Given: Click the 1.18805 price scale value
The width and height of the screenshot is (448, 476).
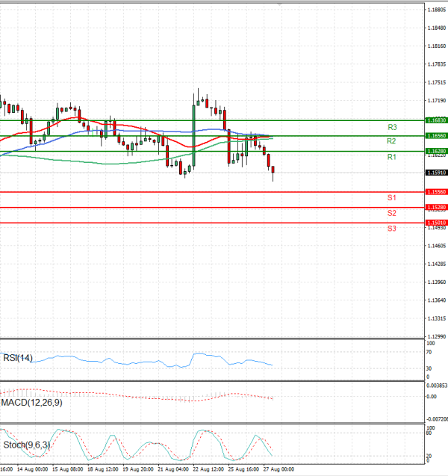Looking at the screenshot, I should (x=437, y=10).
